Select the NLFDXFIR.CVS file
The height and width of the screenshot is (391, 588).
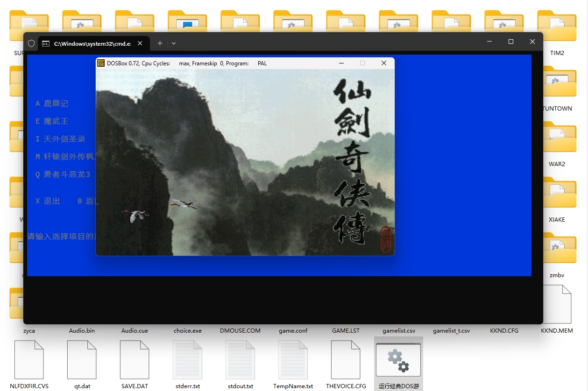(x=29, y=359)
